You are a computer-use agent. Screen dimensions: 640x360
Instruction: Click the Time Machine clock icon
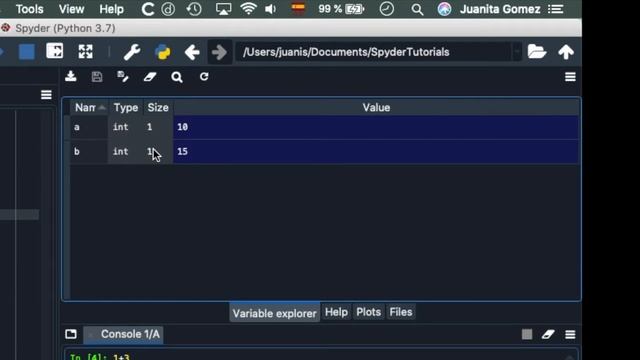194,9
